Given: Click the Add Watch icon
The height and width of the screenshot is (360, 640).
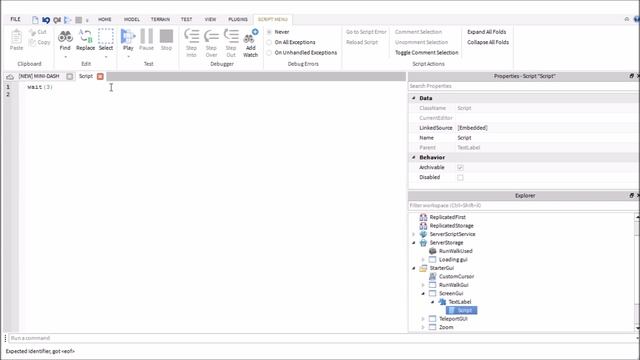Looking at the screenshot, I should coord(251,36).
